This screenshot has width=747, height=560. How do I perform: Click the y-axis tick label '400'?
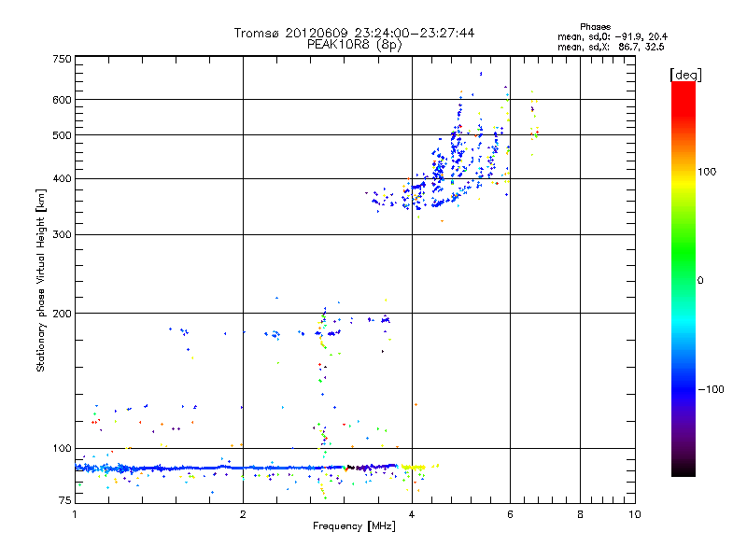coord(62,179)
